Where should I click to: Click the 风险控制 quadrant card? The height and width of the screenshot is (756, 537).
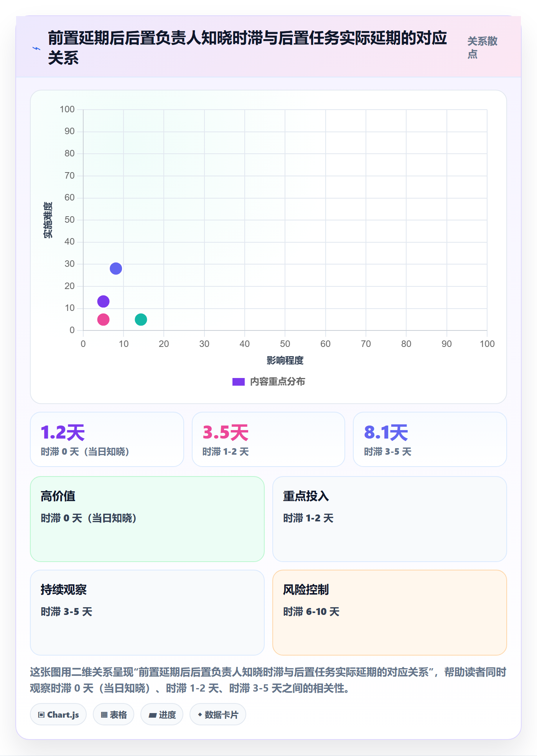click(x=390, y=613)
